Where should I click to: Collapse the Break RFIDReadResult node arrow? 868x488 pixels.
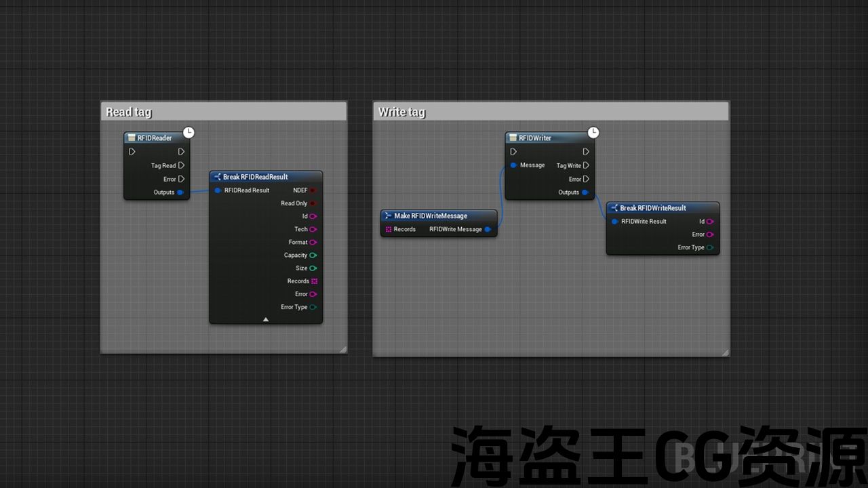pos(266,319)
